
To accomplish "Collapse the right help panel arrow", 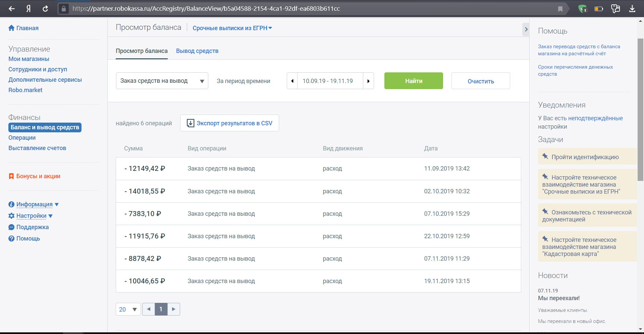I will click(526, 29).
